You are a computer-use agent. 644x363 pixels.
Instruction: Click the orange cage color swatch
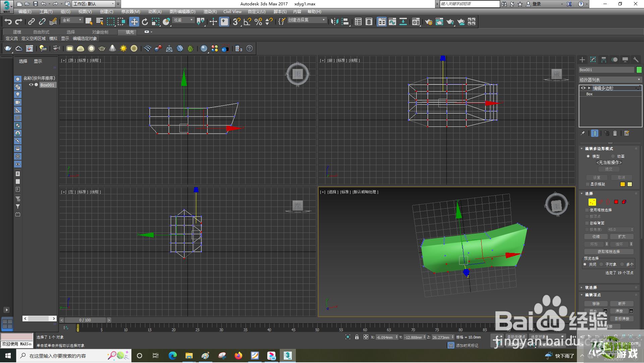(x=623, y=184)
